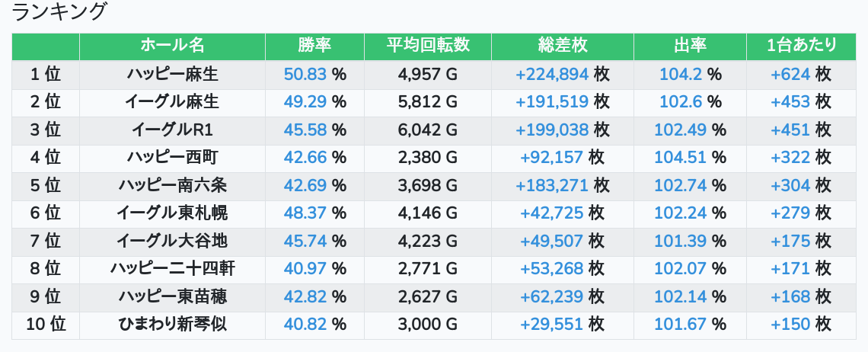
Task: Click the 104.51 payout rate value
Action: (680, 158)
